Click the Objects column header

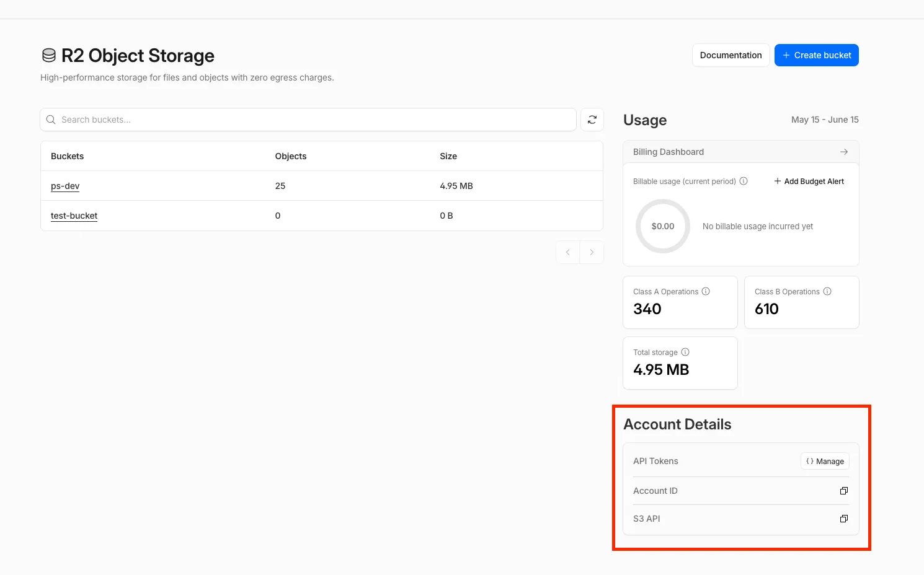click(x=291, y=156)
